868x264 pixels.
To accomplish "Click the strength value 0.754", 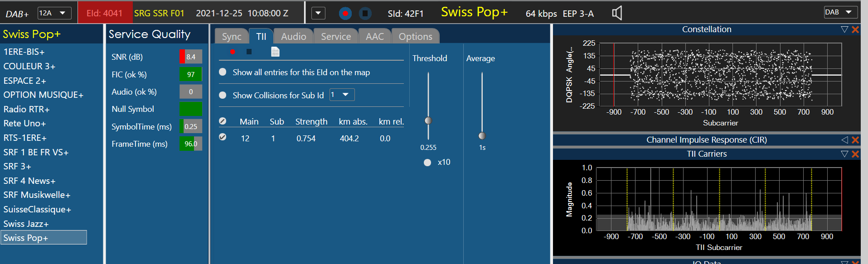I will click(306, 138).
